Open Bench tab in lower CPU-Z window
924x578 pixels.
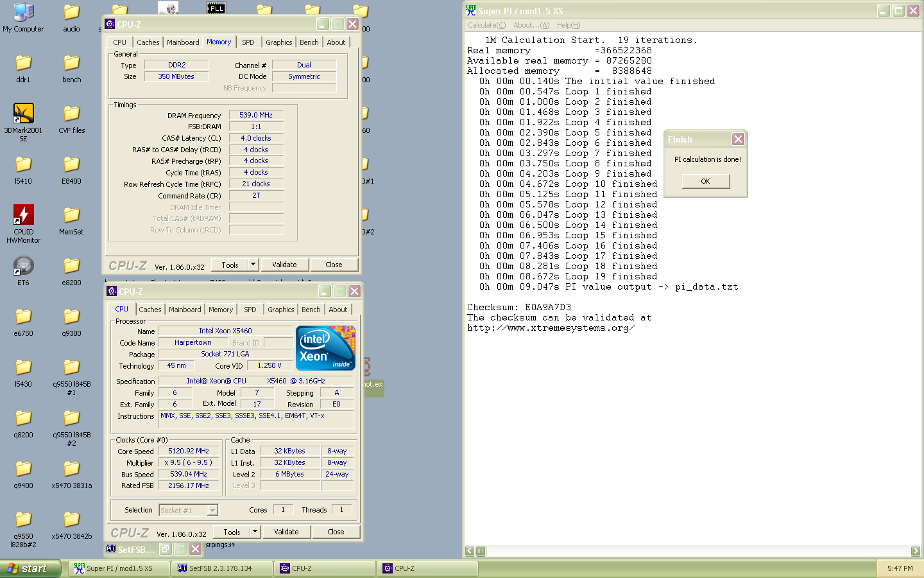click(311, 310)
